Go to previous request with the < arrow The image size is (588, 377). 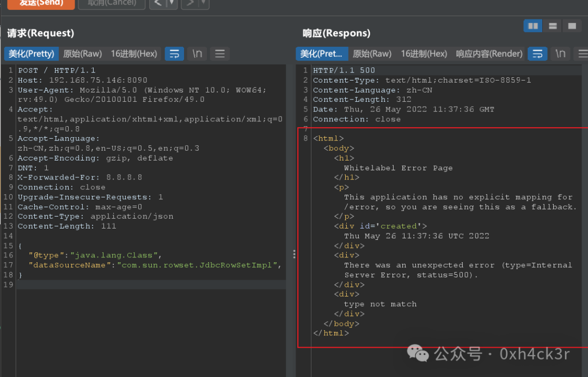click(x=158, y=3)
